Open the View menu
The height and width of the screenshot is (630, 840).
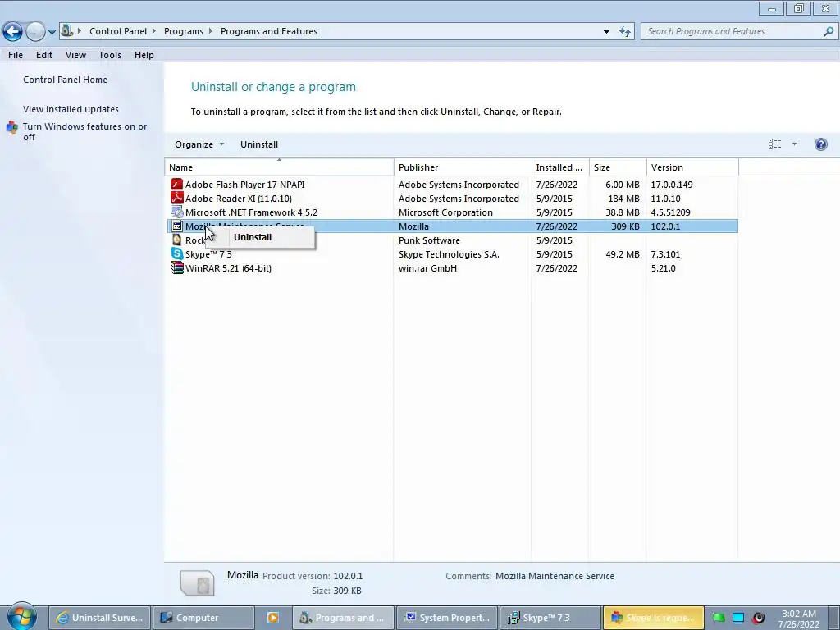pyautogui.click(x=75, y=55)
